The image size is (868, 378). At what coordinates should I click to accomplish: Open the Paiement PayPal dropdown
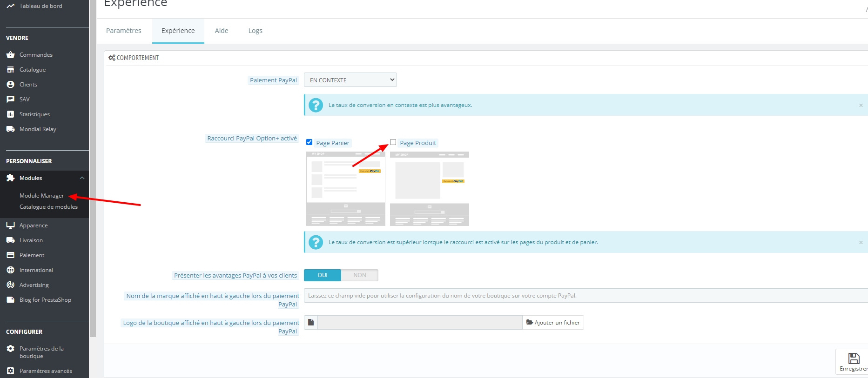pos(350,80)
